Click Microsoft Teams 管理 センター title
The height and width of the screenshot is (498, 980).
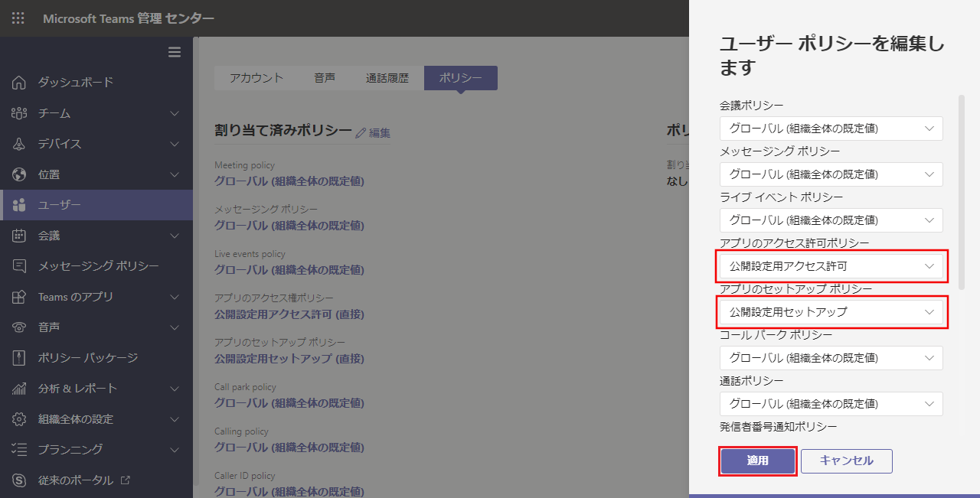coord(129,18)
